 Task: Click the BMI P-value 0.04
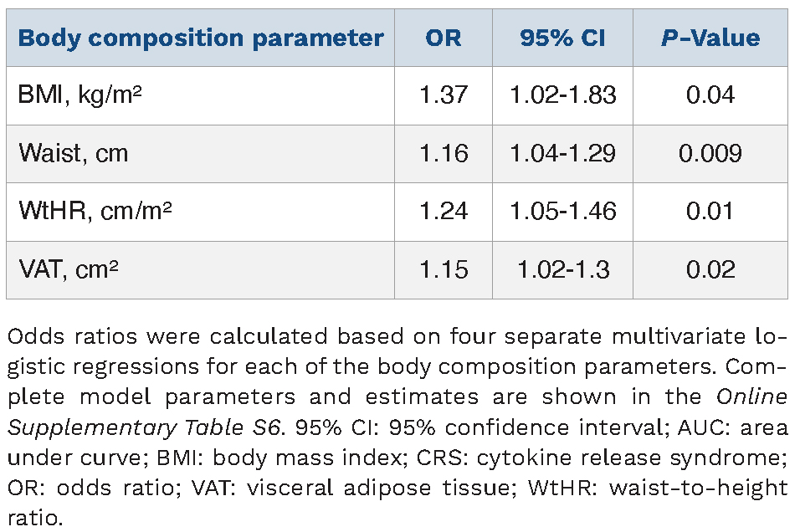tap(710, 95)
